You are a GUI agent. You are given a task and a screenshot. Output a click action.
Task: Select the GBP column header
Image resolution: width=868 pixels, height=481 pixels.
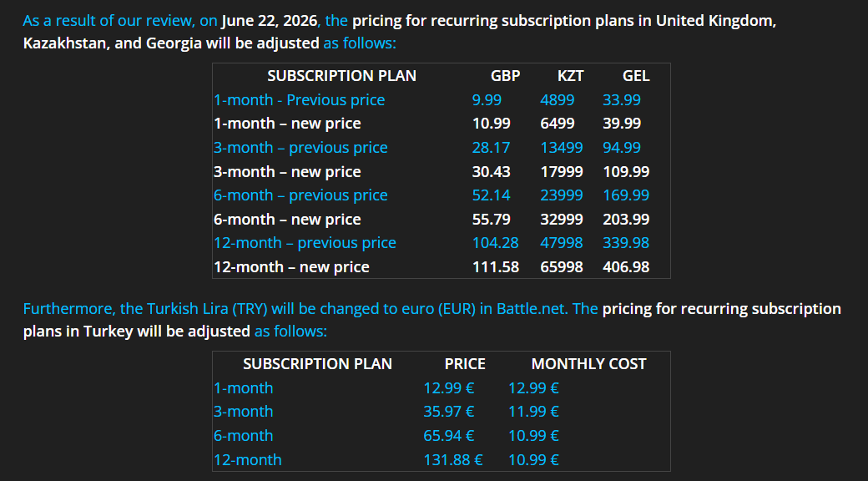(505, 76)
